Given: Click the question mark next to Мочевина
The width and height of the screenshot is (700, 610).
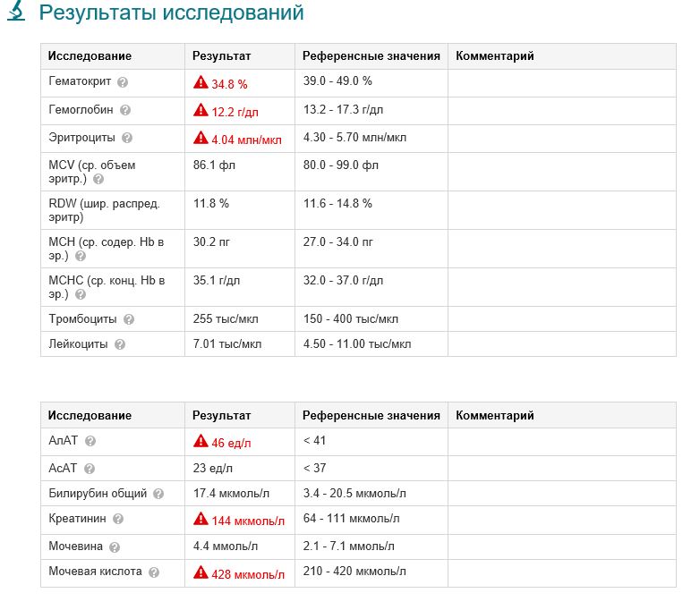Looking at the screenshot, I should (x=115, y=547).
